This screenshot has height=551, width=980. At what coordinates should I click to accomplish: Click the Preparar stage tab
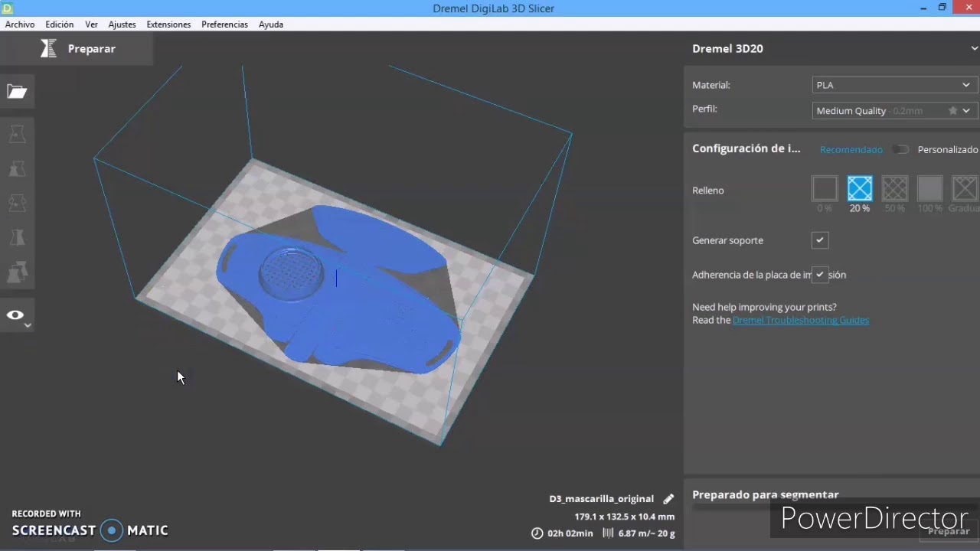[77, 48]
